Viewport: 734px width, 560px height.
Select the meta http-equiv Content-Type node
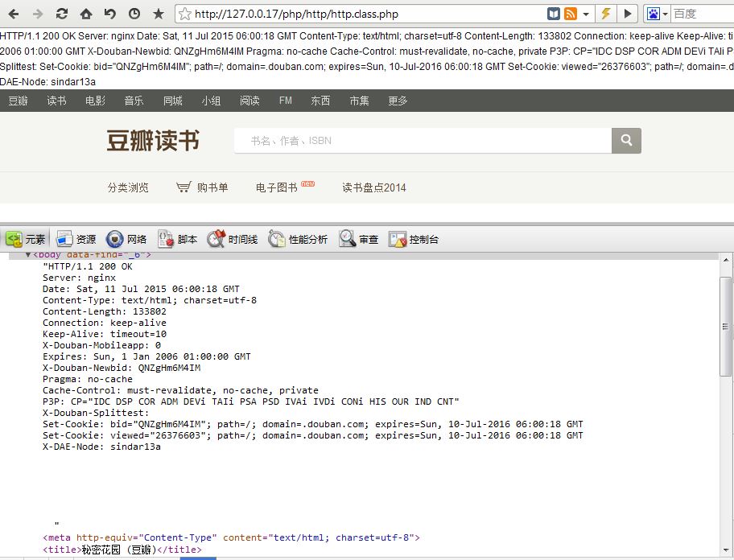pos(231,537)
